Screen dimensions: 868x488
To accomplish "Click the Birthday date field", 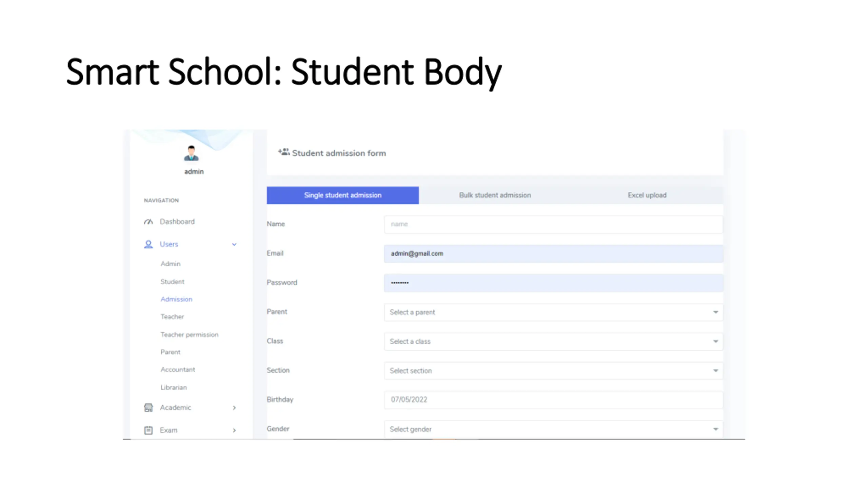I will point(553,400).
